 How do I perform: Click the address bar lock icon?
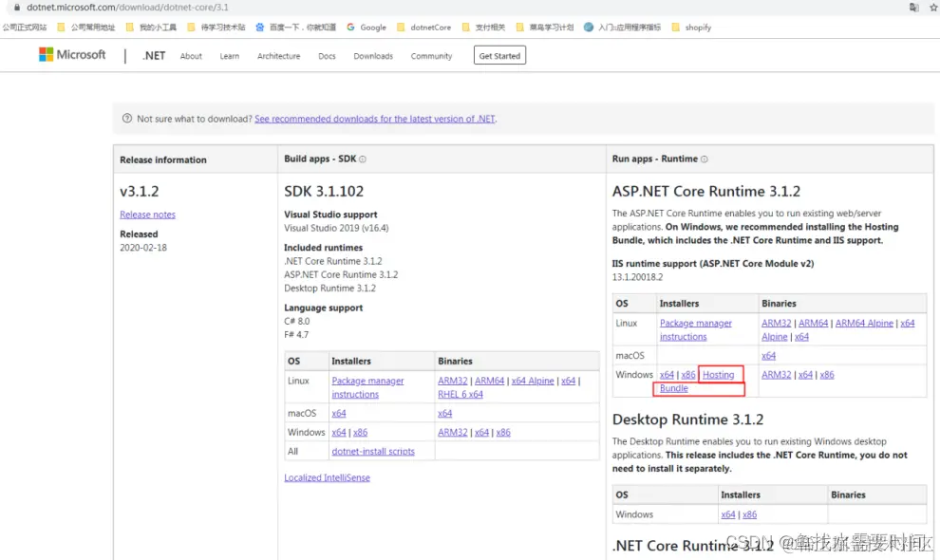17,8
